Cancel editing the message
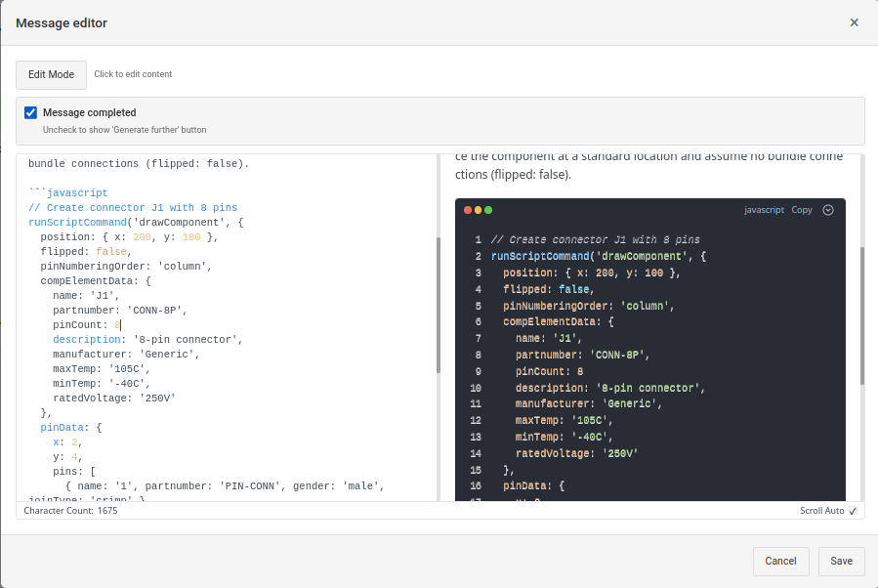 780,561
